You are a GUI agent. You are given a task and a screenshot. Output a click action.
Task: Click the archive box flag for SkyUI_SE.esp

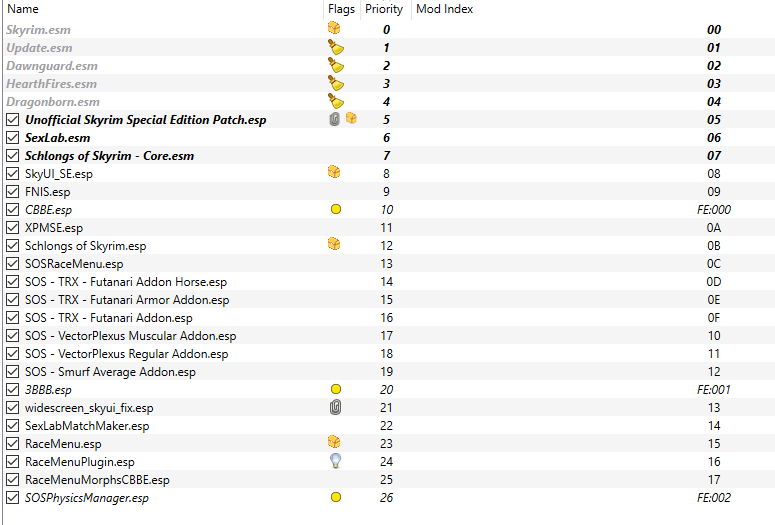point(334,172)
